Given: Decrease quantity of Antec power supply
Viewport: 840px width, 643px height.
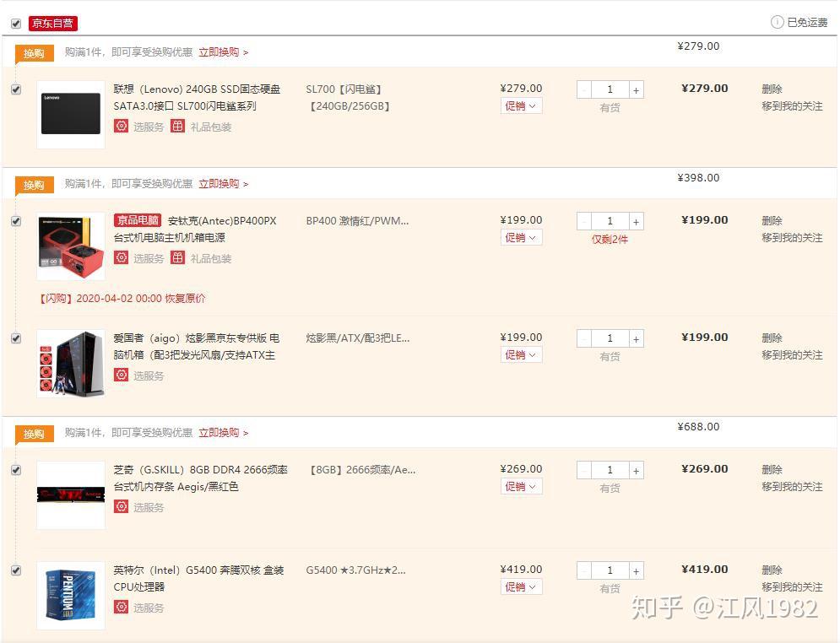Looking at the screenshot, I should point(584,222).
